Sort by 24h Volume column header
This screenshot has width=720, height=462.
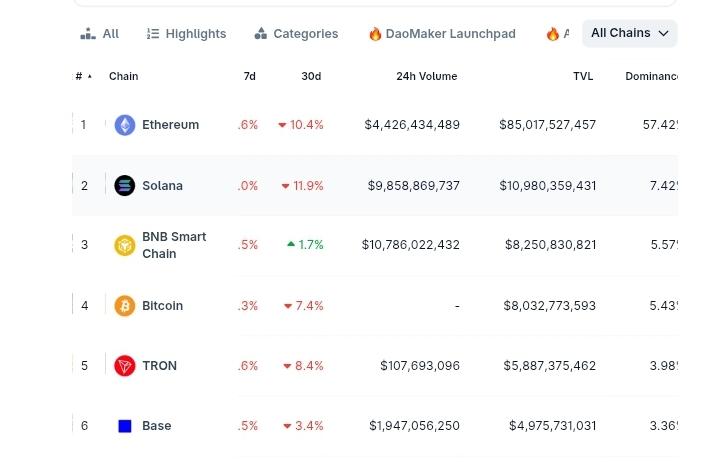point(426,76)
